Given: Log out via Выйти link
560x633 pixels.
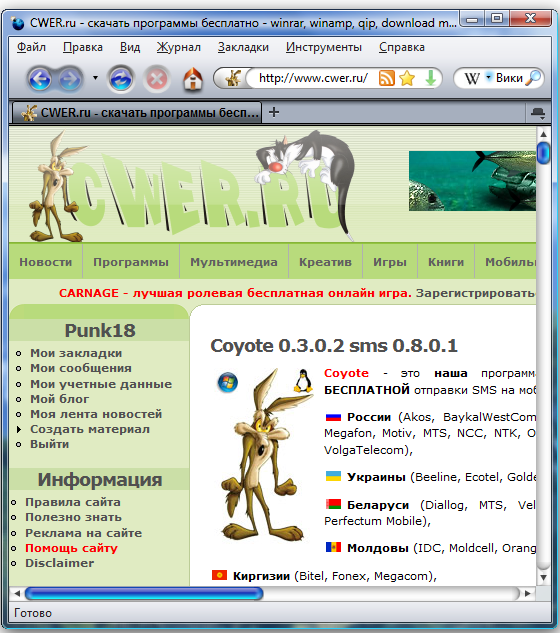Looking at the screenshot, I should click(x=49, y=444).
